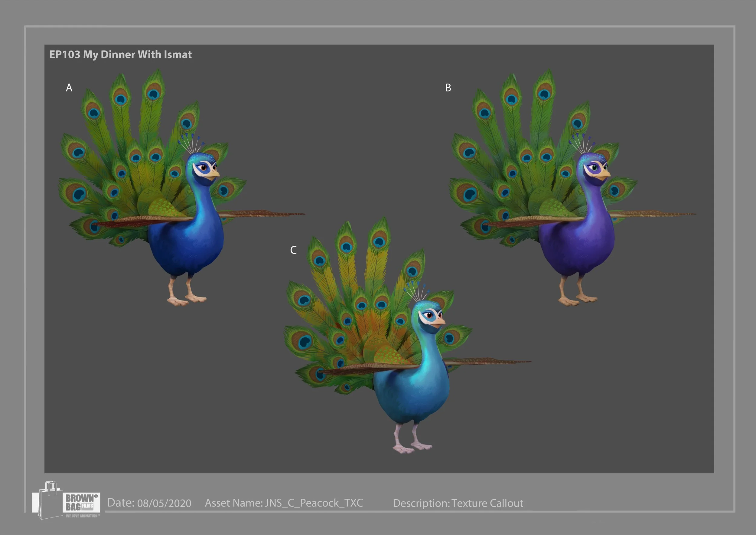Click peacock A's head crest
This screenshot has height=535, width=756.
tap(192, 143)
